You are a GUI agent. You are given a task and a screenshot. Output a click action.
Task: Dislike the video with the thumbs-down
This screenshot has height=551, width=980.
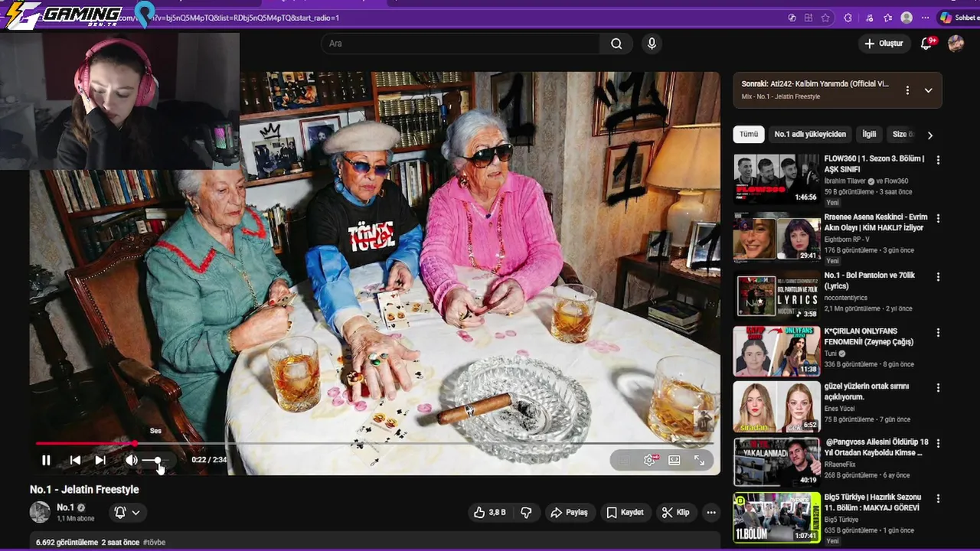526,512
